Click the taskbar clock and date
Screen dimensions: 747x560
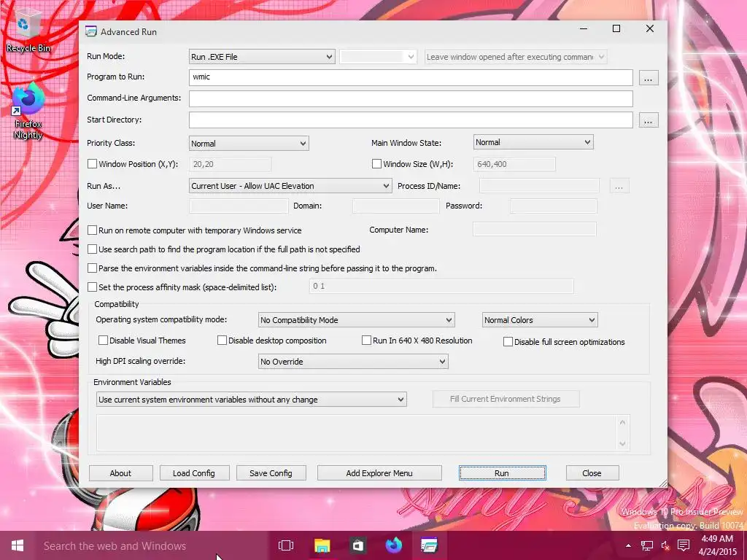718,545
